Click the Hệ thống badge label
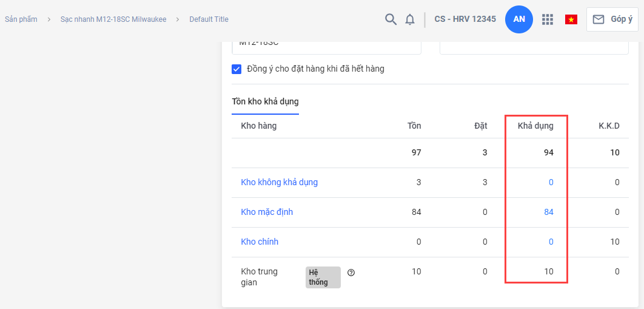This screenshot has height=309, width=644. pos(323,277)
